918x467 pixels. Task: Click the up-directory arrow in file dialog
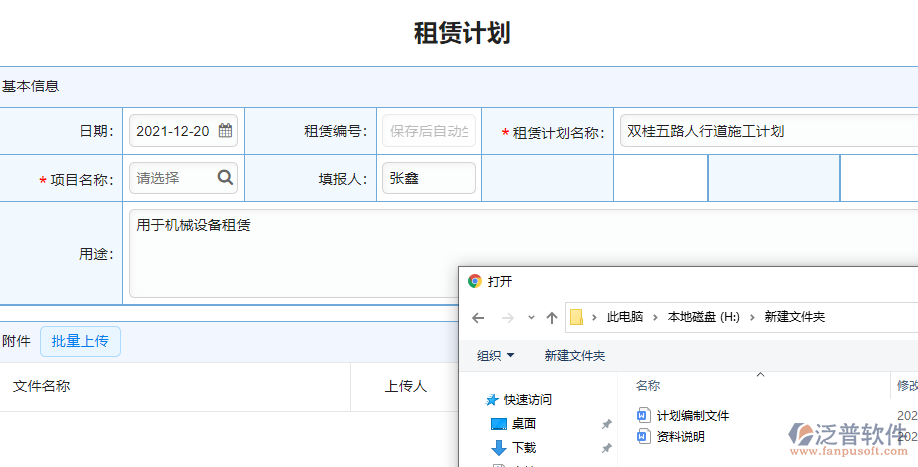click(551, 318)
